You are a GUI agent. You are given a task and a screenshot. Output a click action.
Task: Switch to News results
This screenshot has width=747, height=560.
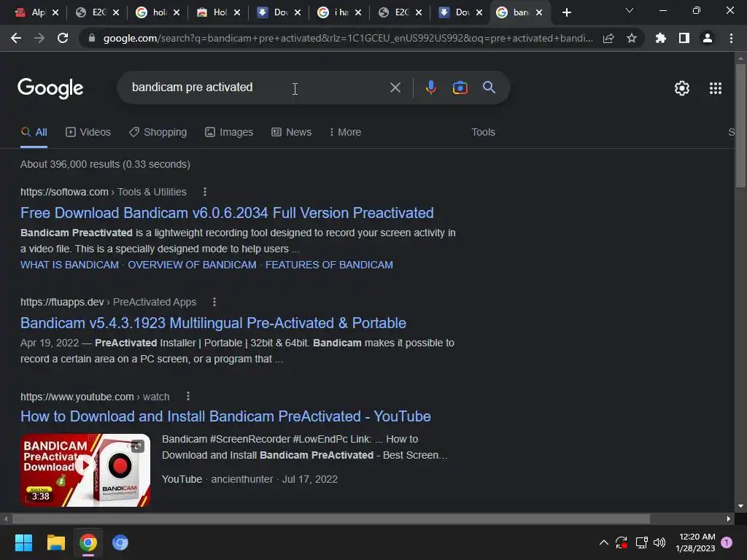[292, 133]
